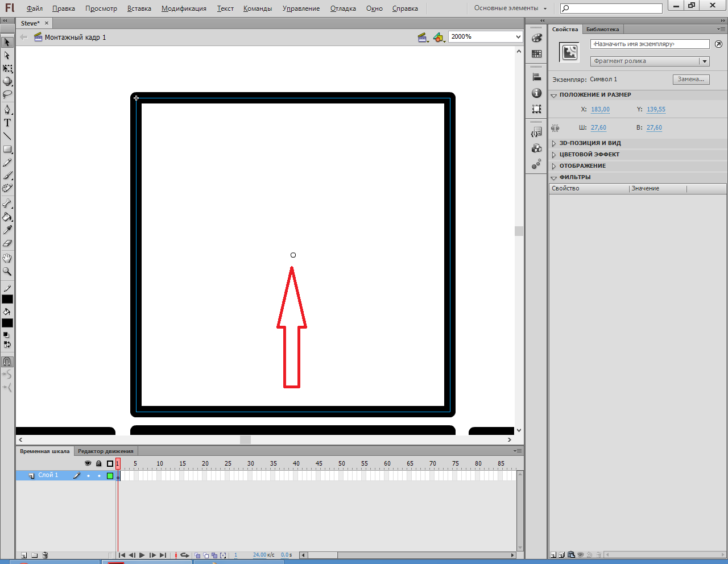Select the Bone tool
The height and width of the screenshot is (564, 728).
click(x=7, y=204)
